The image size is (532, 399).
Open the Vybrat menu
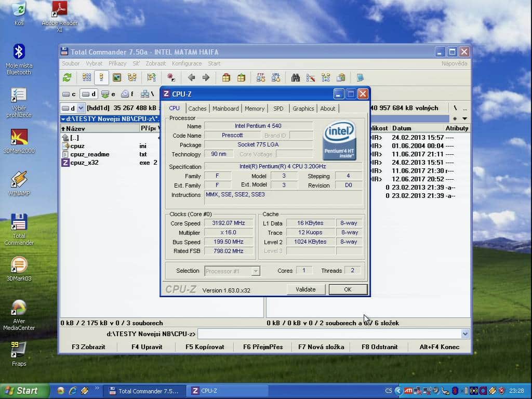tap(94, 63)
